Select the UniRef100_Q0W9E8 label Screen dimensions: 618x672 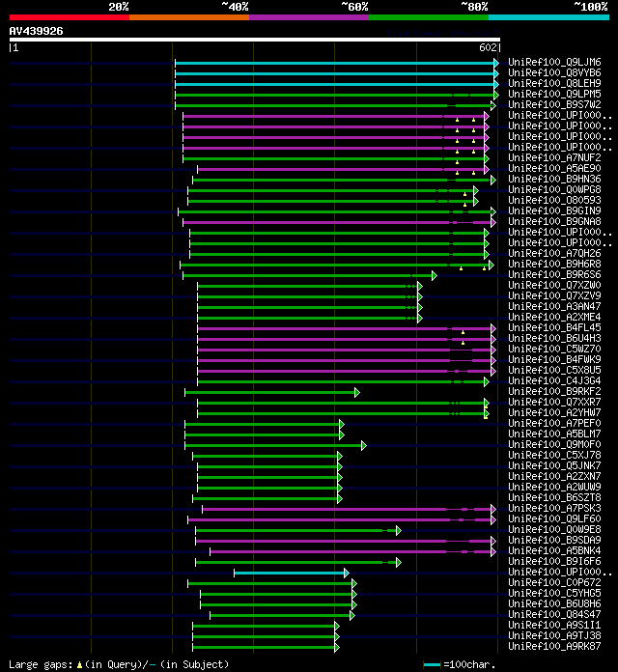(x=554, y=529)
